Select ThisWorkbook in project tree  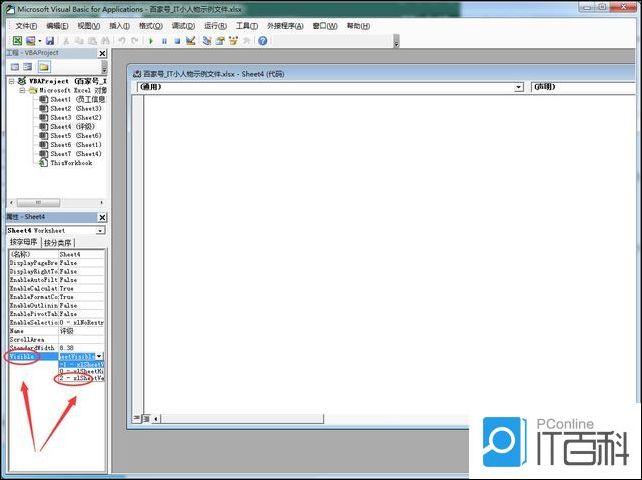[66, 163]
